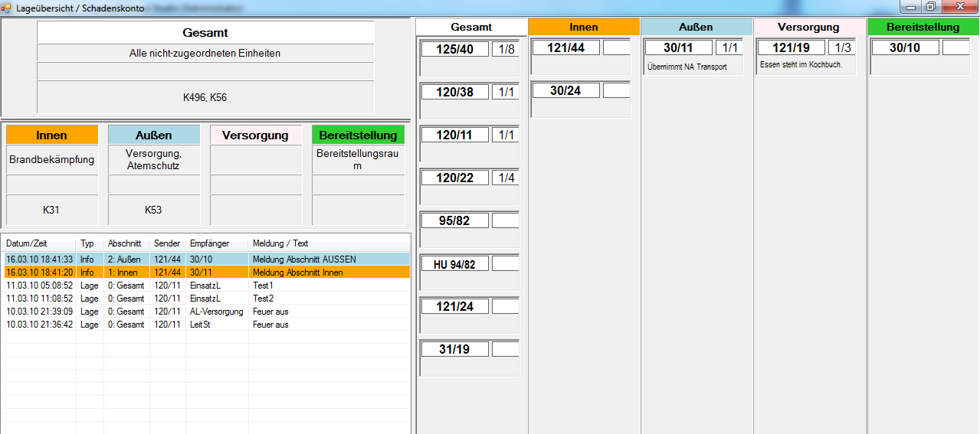Click the Gesamt column header on right
The width and height of the screenshot is (980, 434).
pos(471,27)
